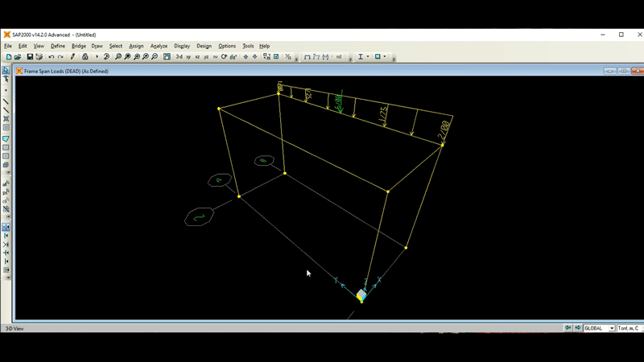Expand the I-section frame dropdown arrow

coord(367,57)
